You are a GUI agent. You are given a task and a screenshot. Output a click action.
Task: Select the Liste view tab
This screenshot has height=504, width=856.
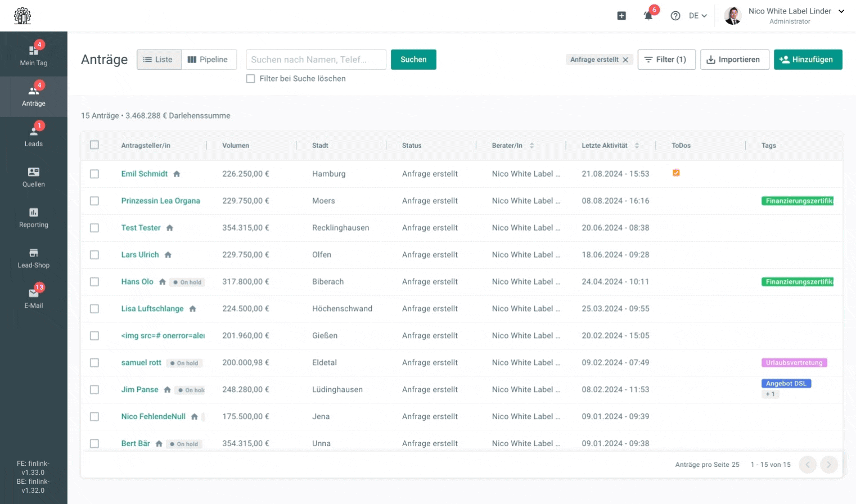(159, 59)
